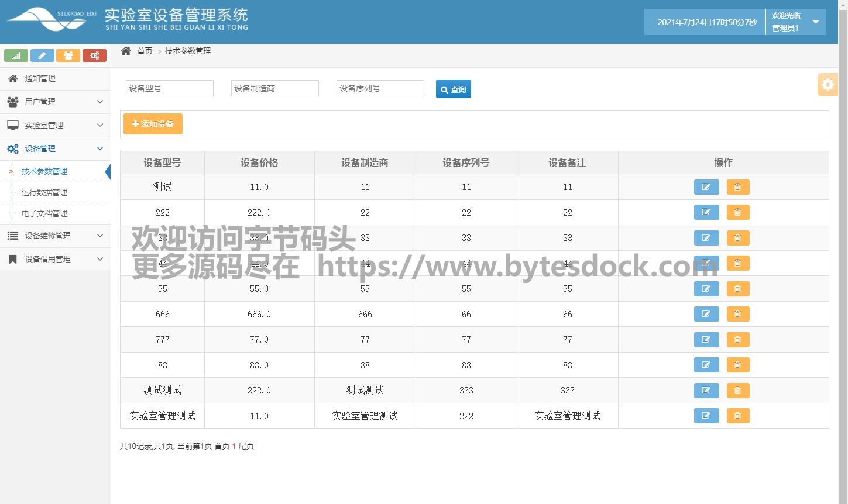This screenshot has height=504, width=848.
Task: Focus the 设备型号 search field
Action: coord(169,88)
